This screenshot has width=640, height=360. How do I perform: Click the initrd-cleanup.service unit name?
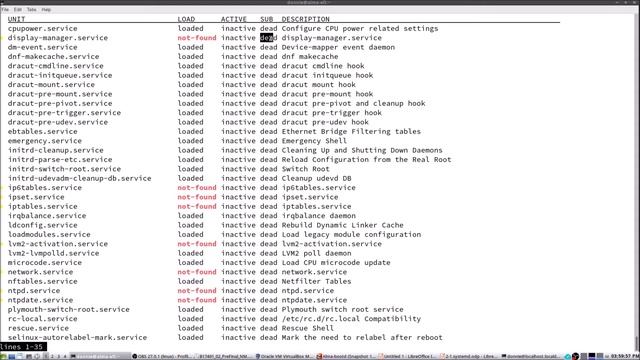pos(56,150)
